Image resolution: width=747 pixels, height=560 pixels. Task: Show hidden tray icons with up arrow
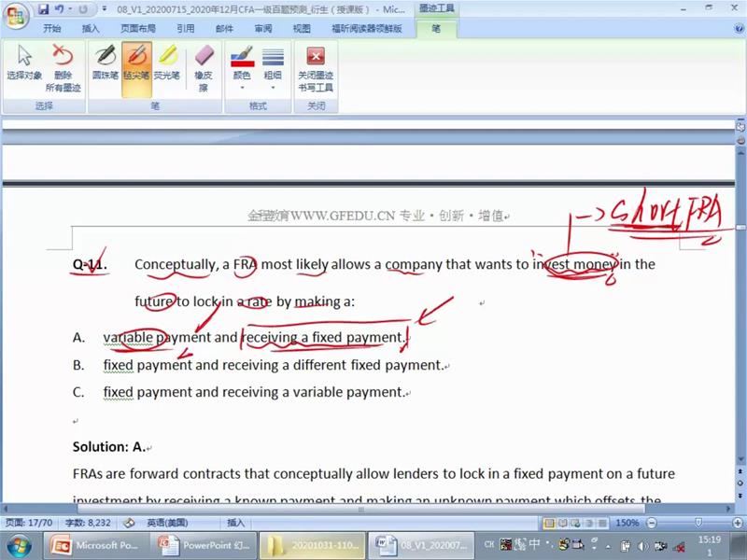[x=608, y=547]
